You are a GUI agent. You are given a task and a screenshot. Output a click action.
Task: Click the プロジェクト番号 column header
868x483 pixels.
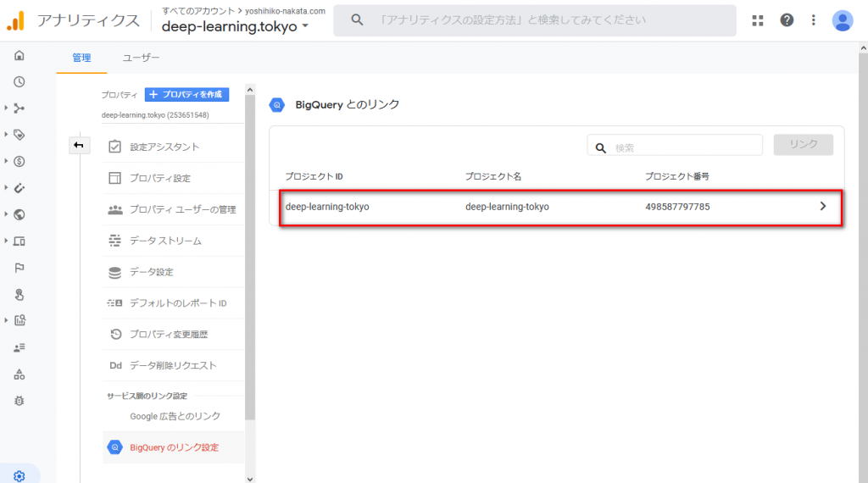pos(677,176)
